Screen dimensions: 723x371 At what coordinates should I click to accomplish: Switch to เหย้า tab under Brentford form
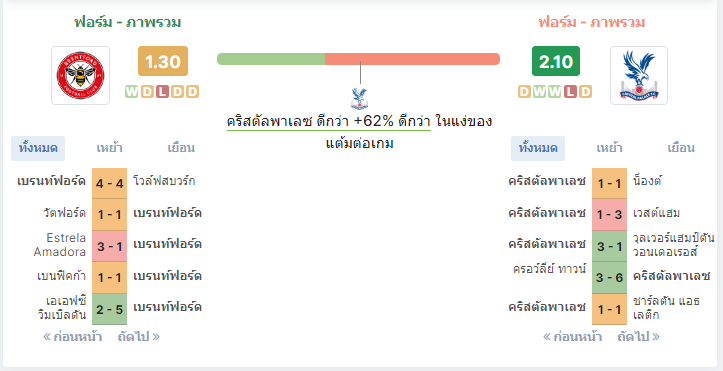click(x=109, y=148)
